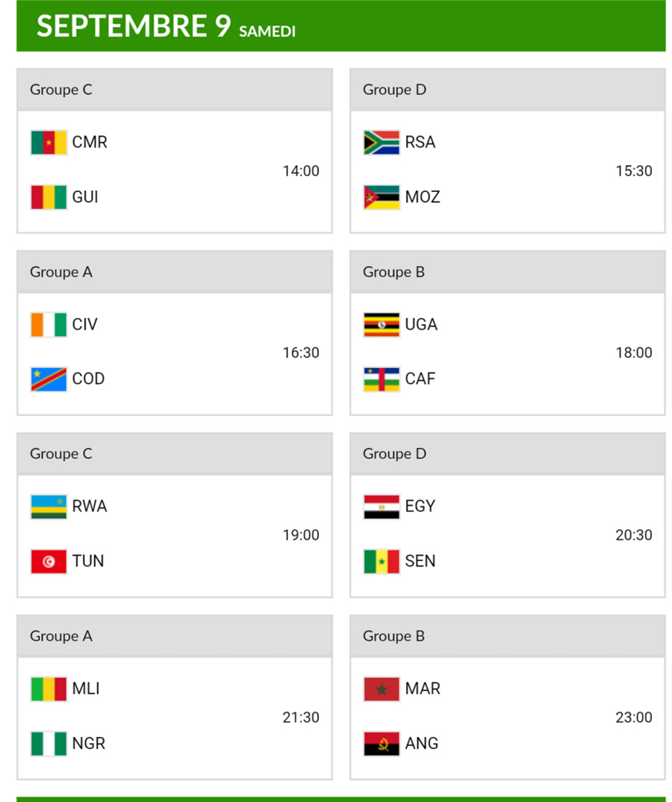Click the 23:00 match time
Viewport: 672px width, 802px height.
point(634,718)
